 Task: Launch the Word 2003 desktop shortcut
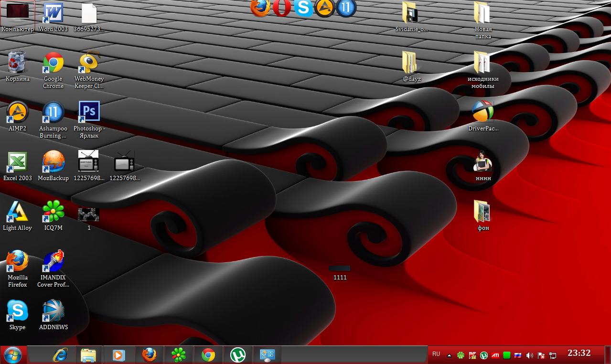pyautogui.click(x=53, y=17)
